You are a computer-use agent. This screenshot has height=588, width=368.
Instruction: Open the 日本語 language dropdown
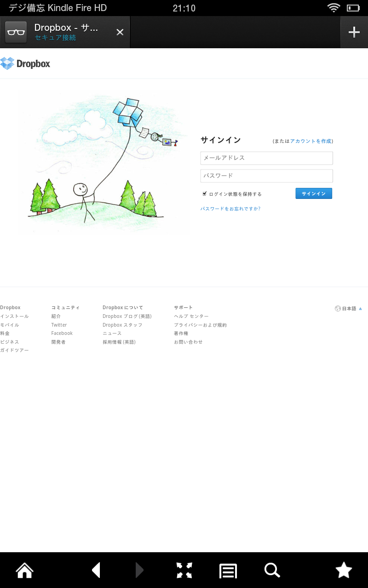(x=349, y=309)
